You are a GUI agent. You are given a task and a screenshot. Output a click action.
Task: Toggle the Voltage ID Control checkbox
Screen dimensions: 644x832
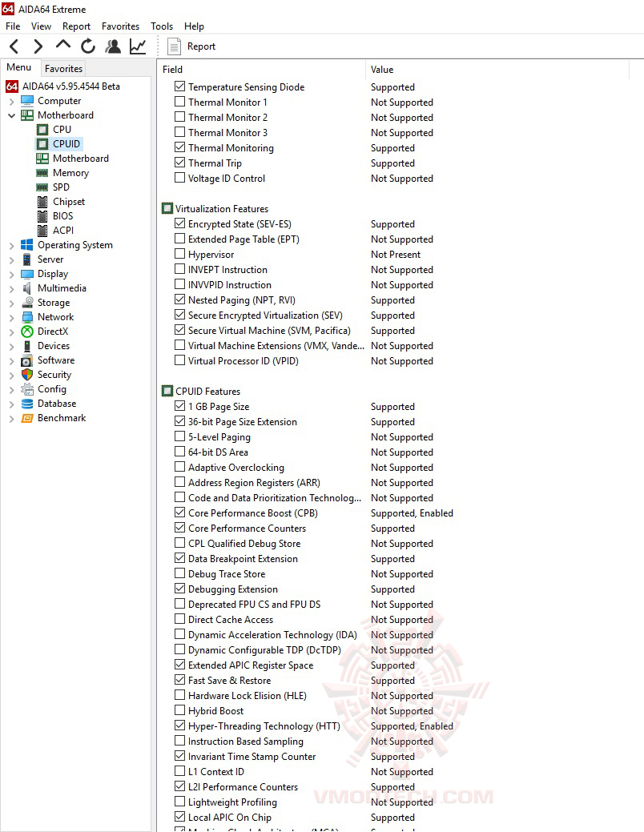[x=180, y=177]
